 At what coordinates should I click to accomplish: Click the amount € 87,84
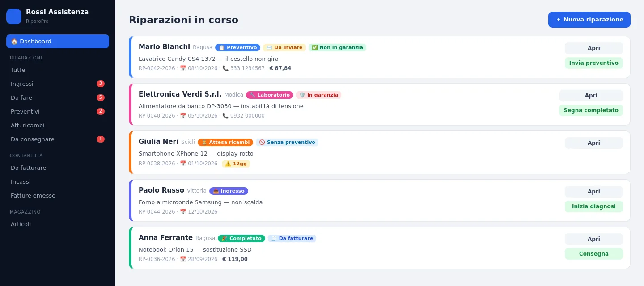point(280,68)
